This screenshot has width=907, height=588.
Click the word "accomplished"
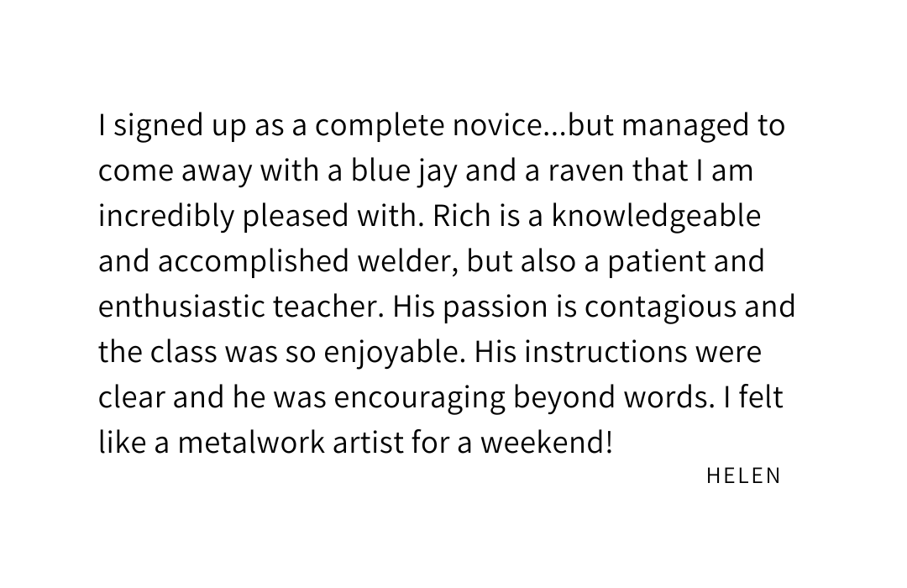tap(254, 262)
